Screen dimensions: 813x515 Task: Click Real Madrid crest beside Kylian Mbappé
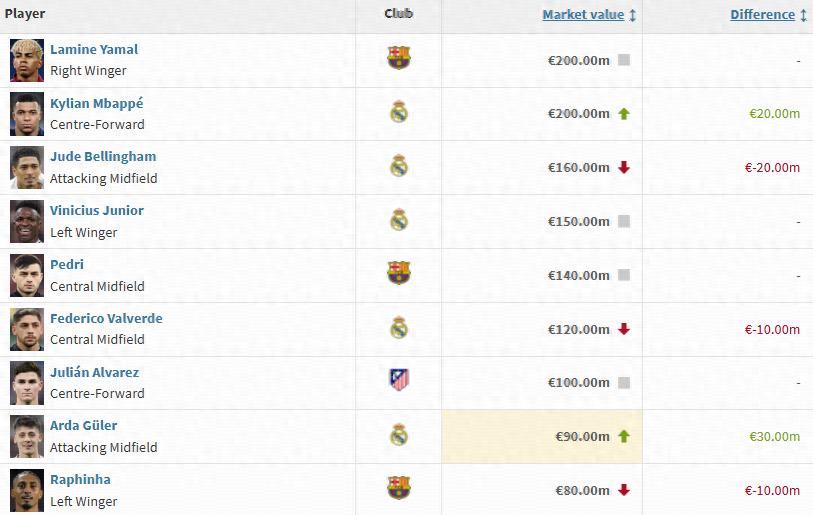[x=398, y=112]
